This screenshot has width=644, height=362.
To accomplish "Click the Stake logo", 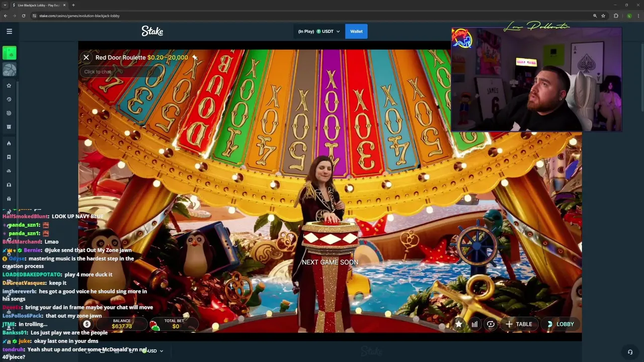I will pos(152,31).
